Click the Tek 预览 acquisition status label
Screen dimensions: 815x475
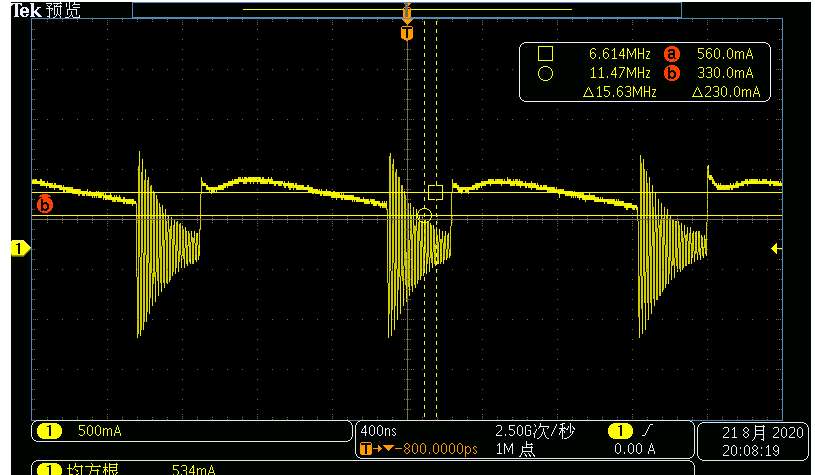[46, 10]
